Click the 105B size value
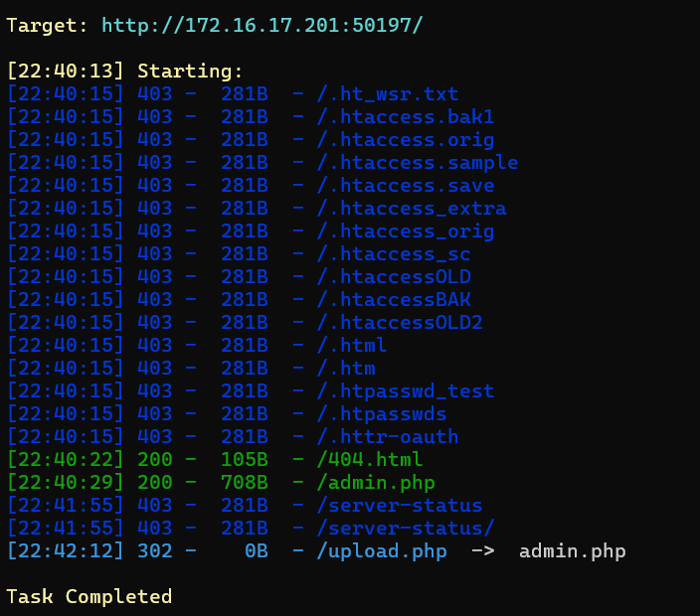This screenshot has width=700, height=616. [x=245, y=460]
